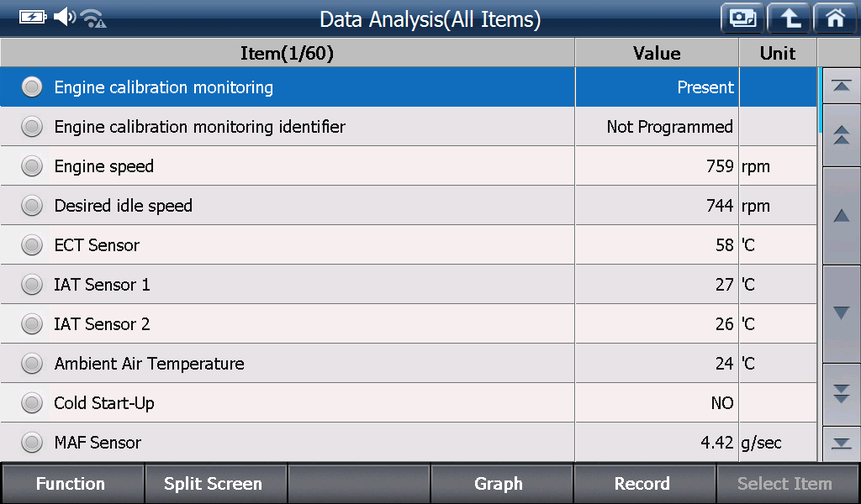This screenshot has width=861, height=504.
Task: Click the volume speaker icon
Action: pyautogui.click(x=65, y=17)
